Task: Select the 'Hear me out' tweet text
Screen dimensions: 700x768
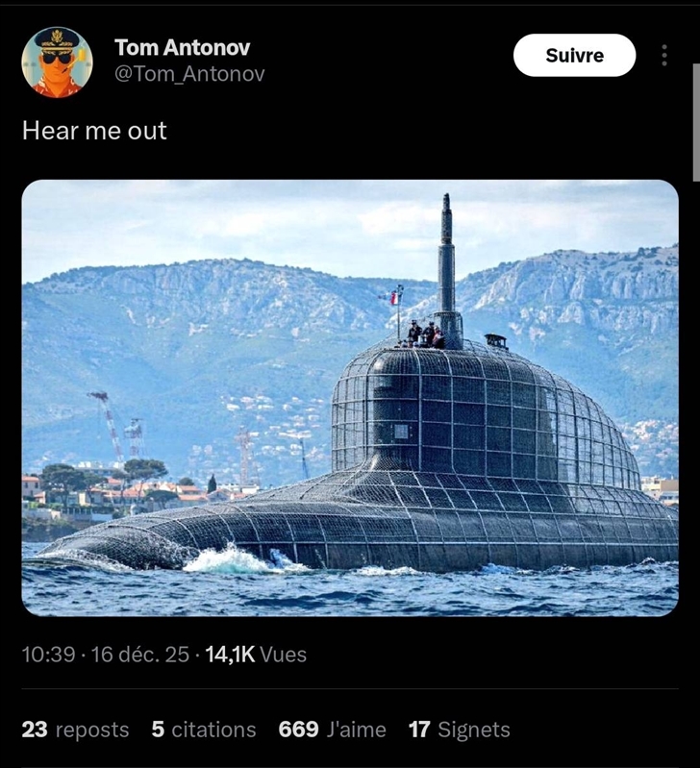Action: (x=94, y=131)
